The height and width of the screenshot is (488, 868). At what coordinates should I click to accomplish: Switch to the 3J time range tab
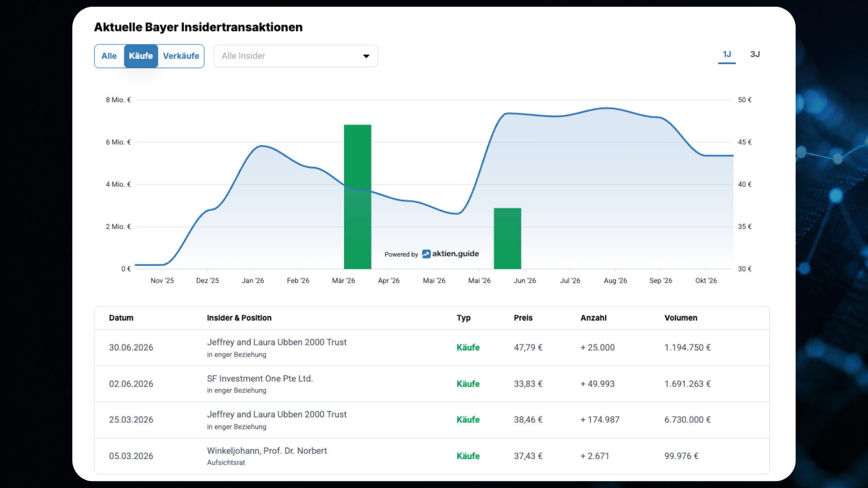point(755,54)
